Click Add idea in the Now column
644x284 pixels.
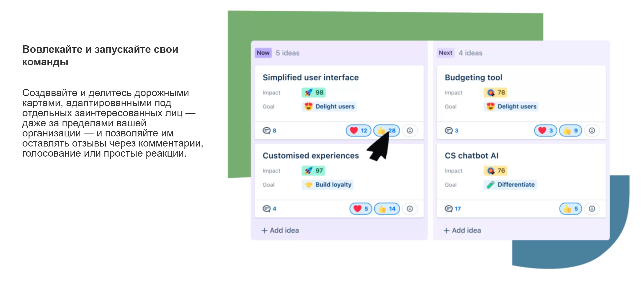[280, 230]
